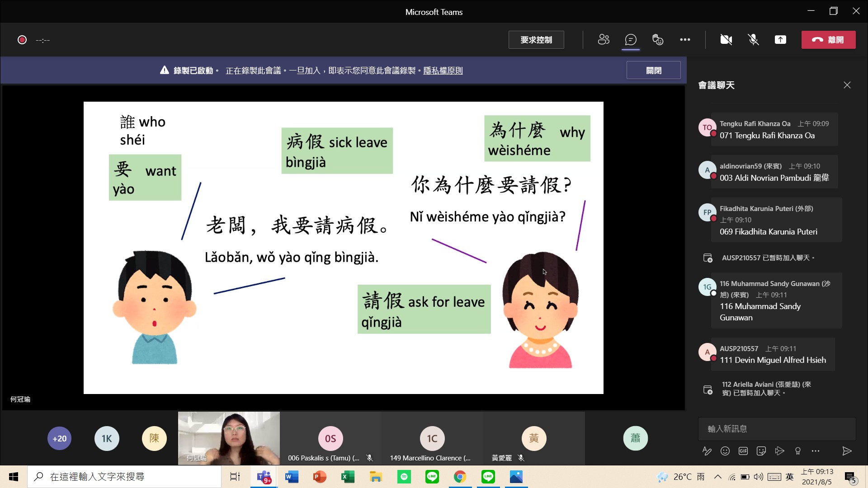Open the reactions and raise hand icon

tap(658, 40)
